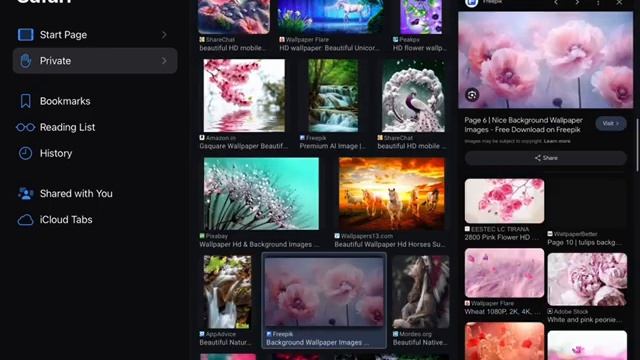
Task: Click the Shared with You people icon
Action: tap(25, 193)
